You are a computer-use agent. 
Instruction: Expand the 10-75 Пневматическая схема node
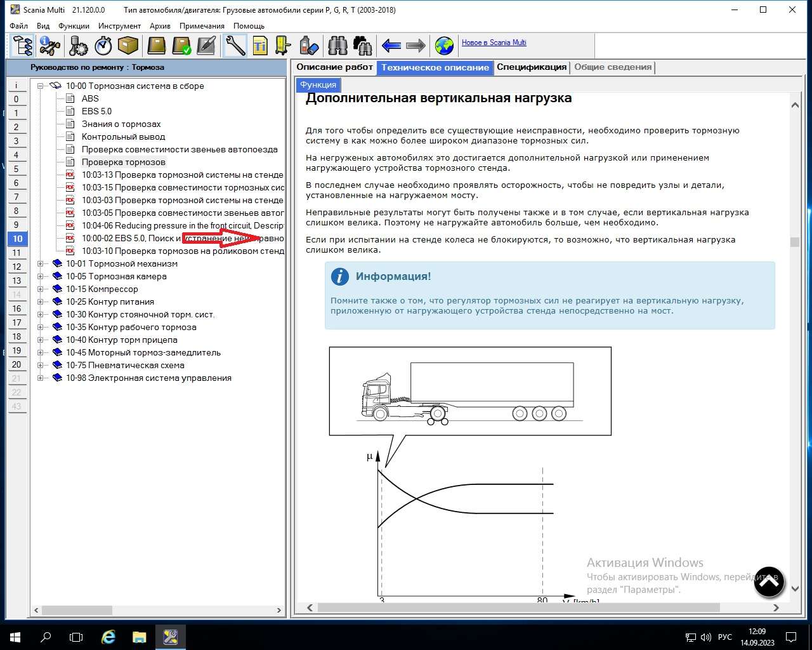pos(41,365)
